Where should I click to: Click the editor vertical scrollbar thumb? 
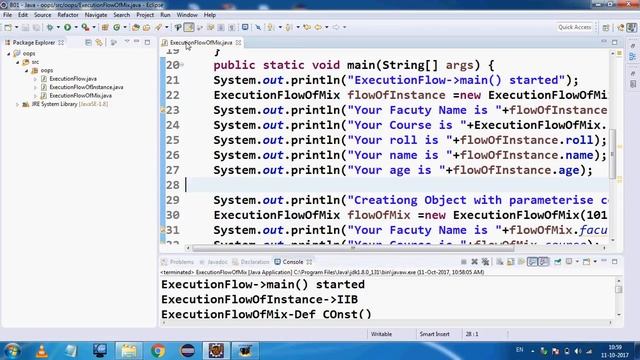tap(612, 153)
